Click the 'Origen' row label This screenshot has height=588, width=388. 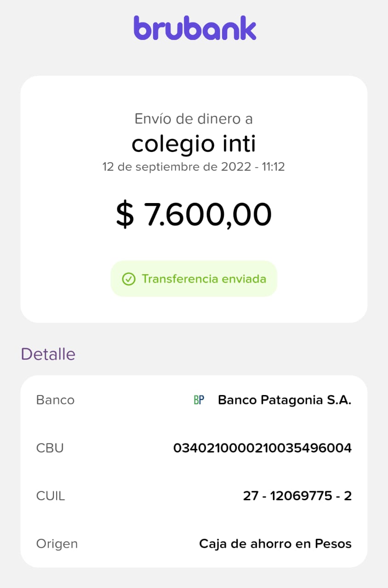point(57,544)
